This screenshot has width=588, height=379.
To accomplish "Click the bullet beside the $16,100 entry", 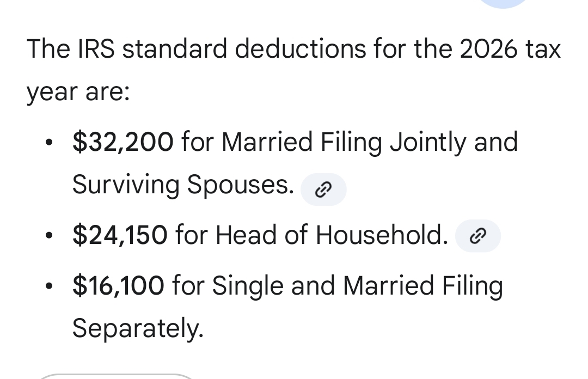I will point(50,286).
